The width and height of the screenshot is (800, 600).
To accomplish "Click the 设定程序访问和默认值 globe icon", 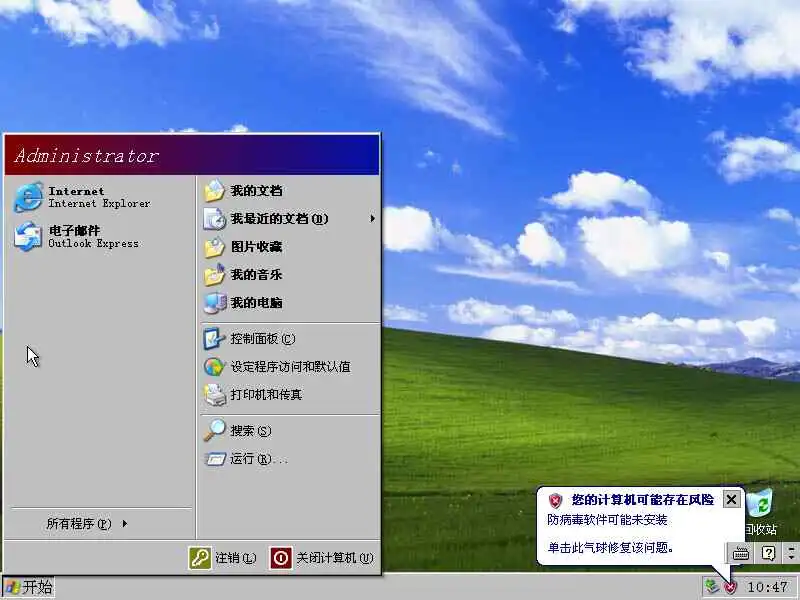I will click(x=214, y=367).
